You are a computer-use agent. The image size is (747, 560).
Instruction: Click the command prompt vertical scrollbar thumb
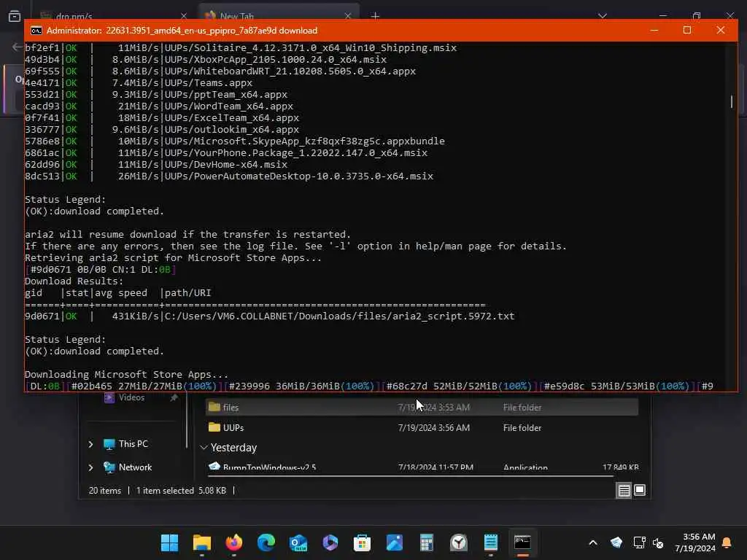tap(731, 101)
